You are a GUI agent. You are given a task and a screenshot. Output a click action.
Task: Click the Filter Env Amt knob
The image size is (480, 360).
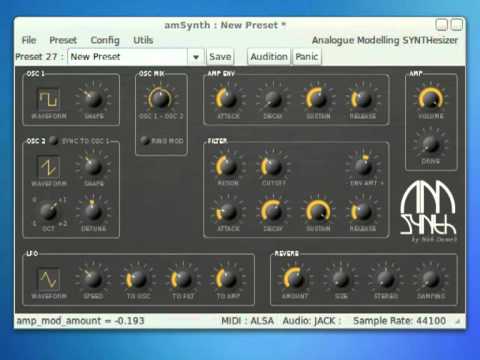coord(363,166)
